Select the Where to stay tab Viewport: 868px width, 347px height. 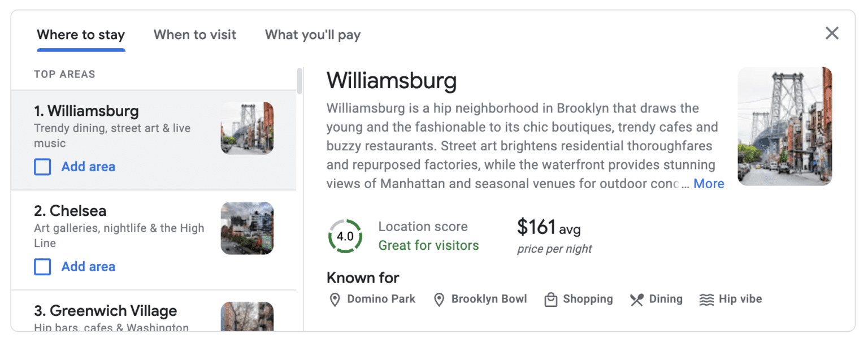coord(80,34)
